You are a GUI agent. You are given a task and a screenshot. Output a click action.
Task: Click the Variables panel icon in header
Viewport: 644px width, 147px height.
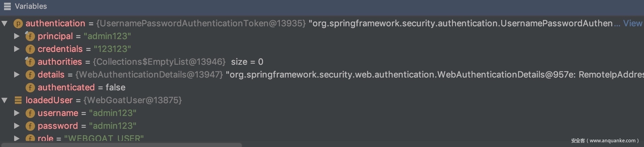[x=7, y=6]
